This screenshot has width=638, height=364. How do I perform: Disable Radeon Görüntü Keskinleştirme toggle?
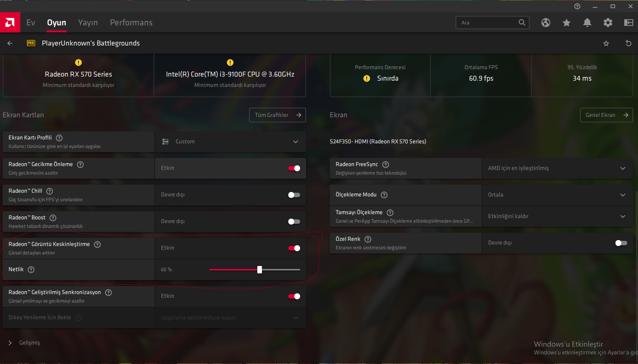294,248
